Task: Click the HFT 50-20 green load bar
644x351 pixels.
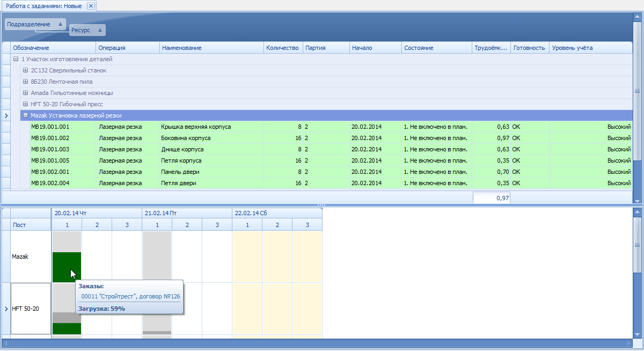Action: pyautogui.click(x=67, y=328)
